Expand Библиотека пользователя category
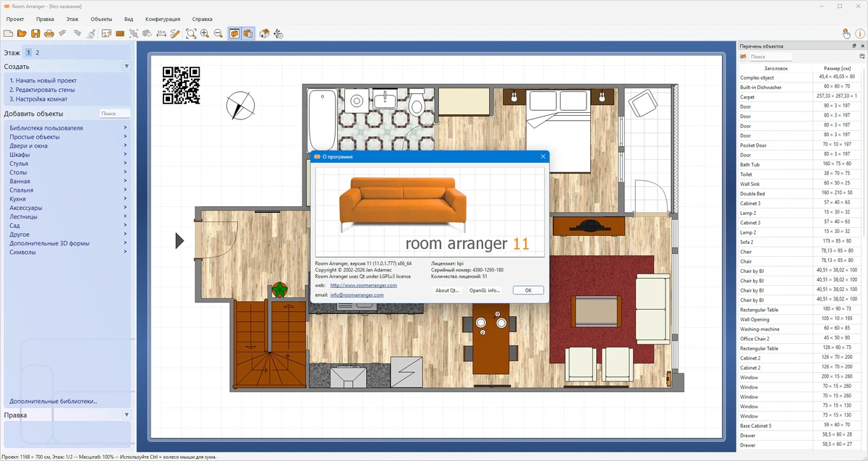This screenshot has height=461, width=868. click(x=68, y=128)
